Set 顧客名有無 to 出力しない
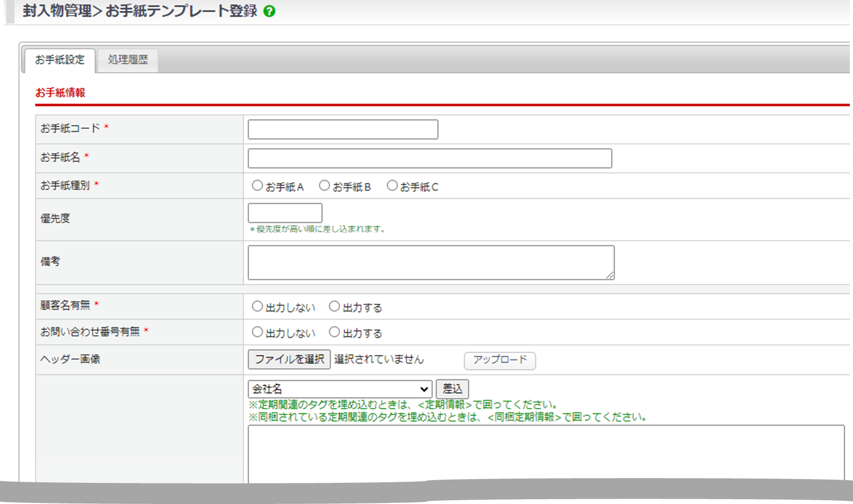853x504 pixels. tap(257, 307)
